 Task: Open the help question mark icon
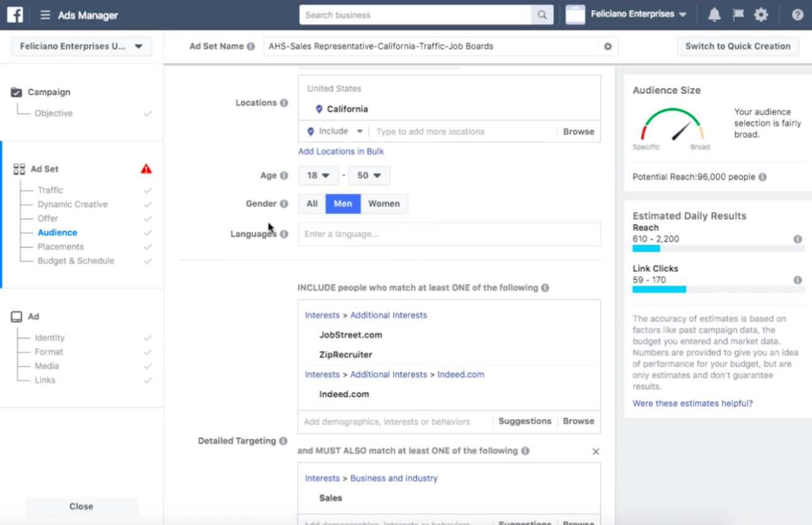[798, 15]
